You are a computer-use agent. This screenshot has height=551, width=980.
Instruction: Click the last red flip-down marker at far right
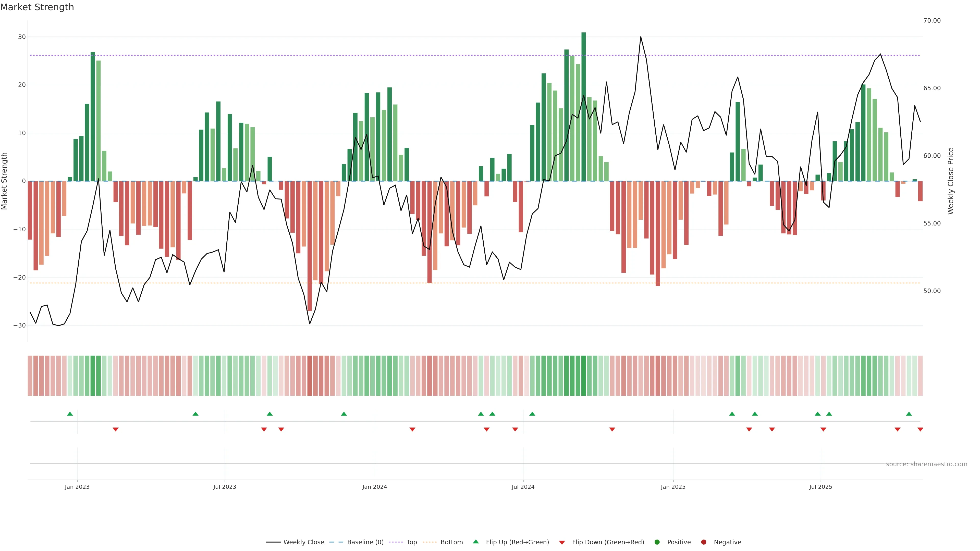(920, 429)
